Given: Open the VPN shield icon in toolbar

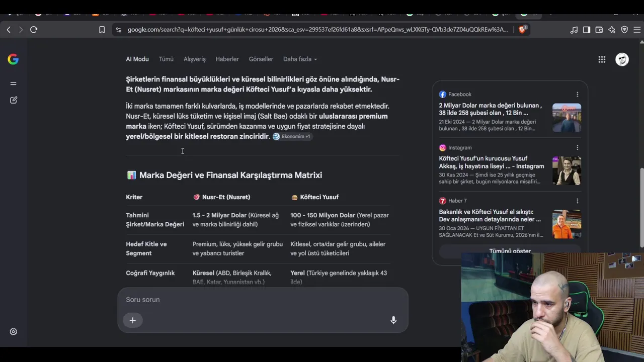Looking at the screenshot, I should point(624,30).
